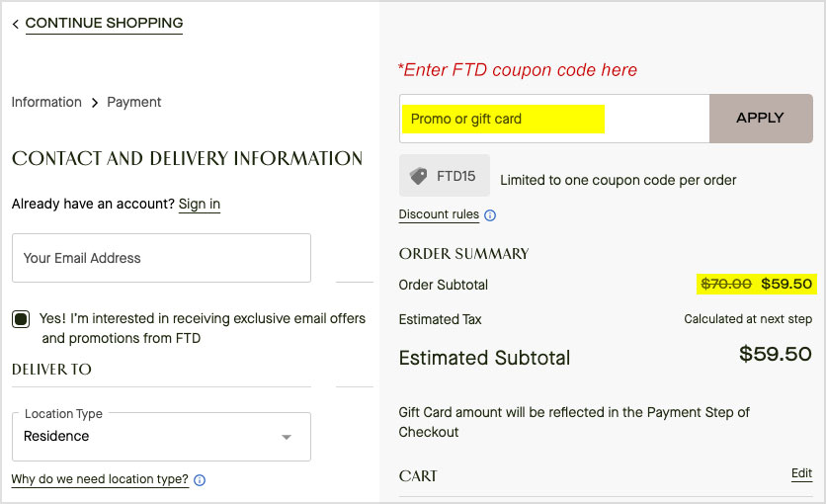This screenshot has height=504, width=826.
Task: Open the Sign in link
Action: coord(200,205)
